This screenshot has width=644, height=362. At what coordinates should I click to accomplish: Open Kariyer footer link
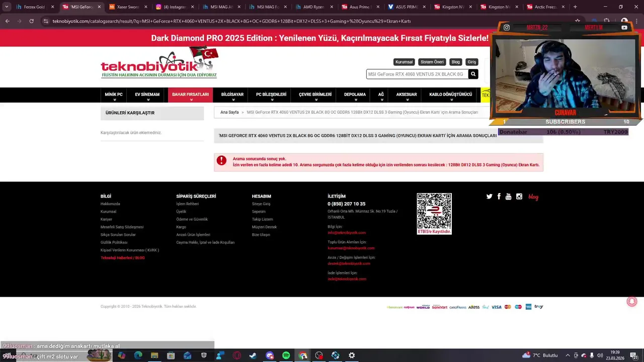(106, 219)
